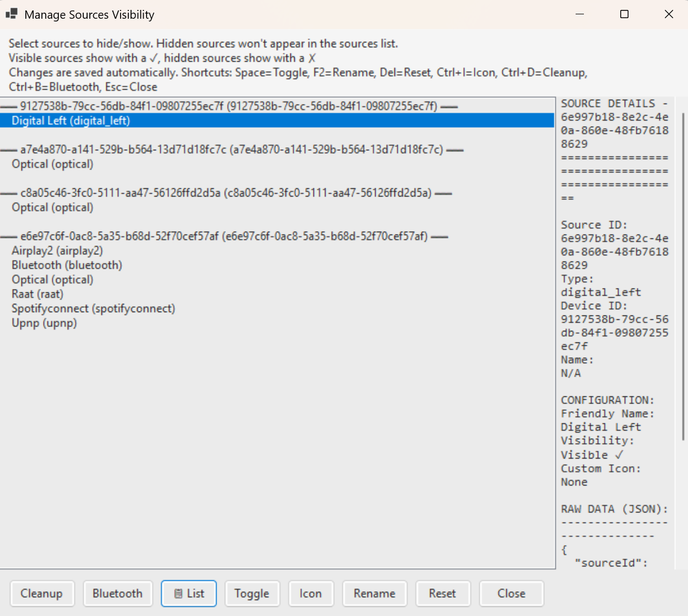Click the application icon in the title bar
This screenshot has height=616, width=688.
coord(11,14)
